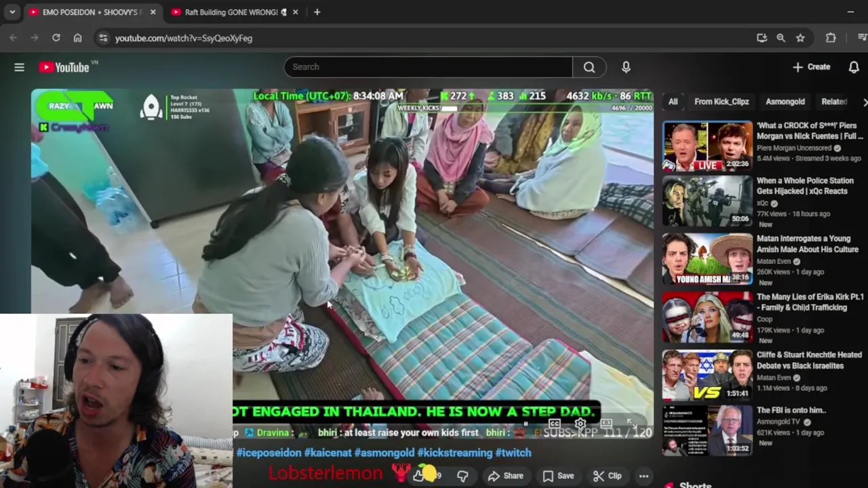Open the xQc police station video thumbnail

coord(707,201)
